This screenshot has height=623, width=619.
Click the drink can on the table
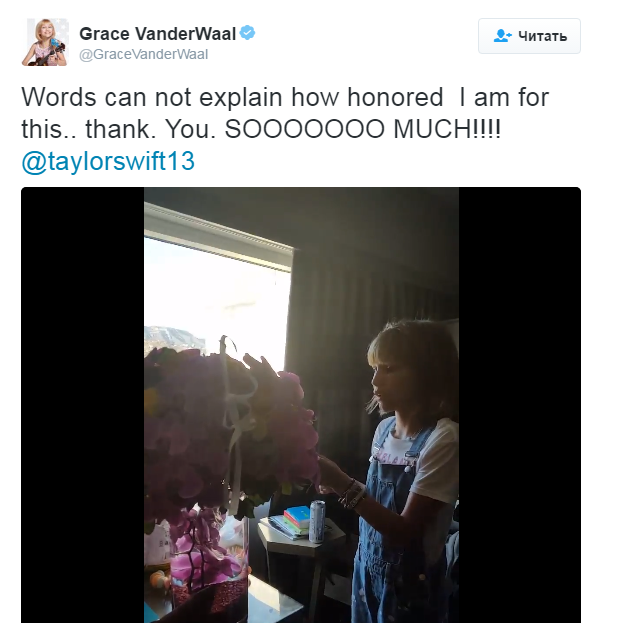(317, 522)
